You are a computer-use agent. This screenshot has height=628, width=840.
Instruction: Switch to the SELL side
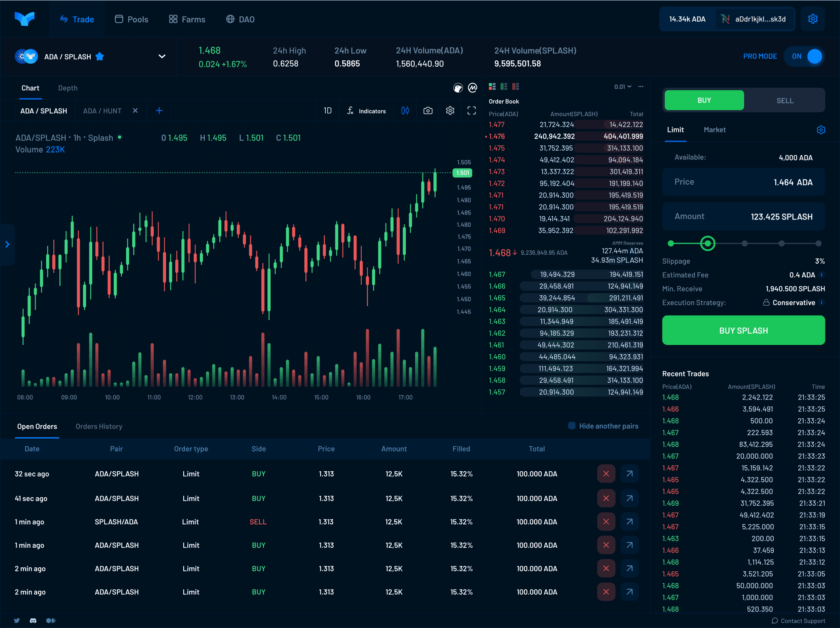(x=785, y=100)
